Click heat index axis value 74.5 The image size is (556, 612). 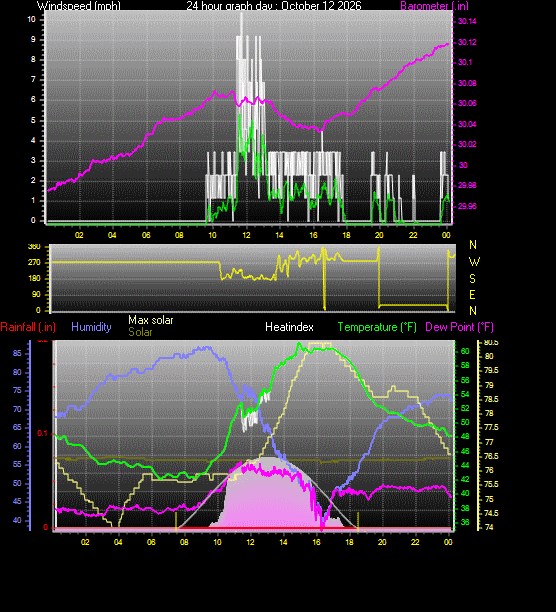pyautogui.click(x=491, y=513)
